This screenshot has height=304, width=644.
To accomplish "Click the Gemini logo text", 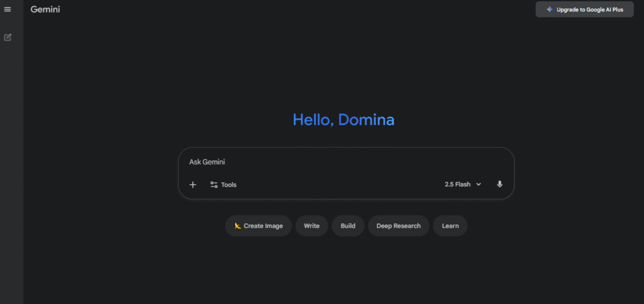I will [45, 9].
